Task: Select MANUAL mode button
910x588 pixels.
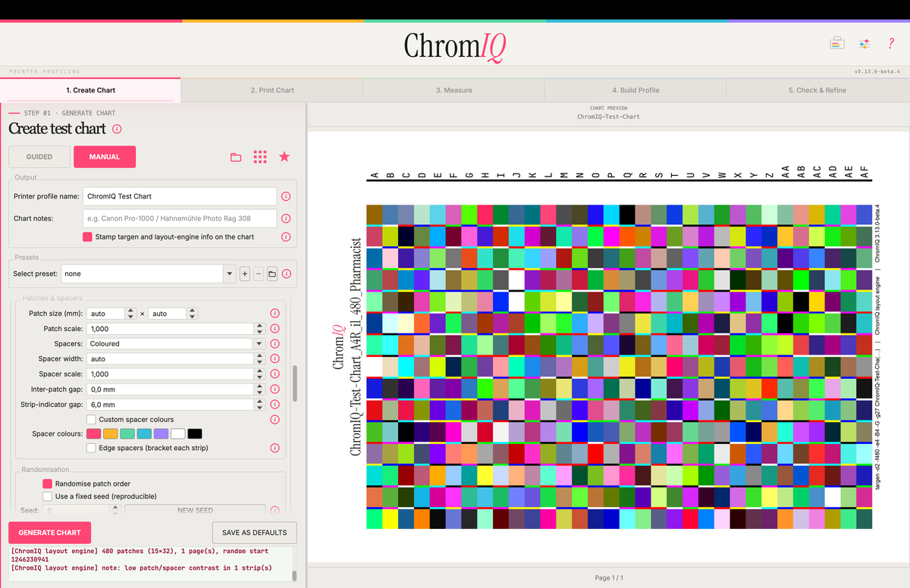Action: coord(105,157)
